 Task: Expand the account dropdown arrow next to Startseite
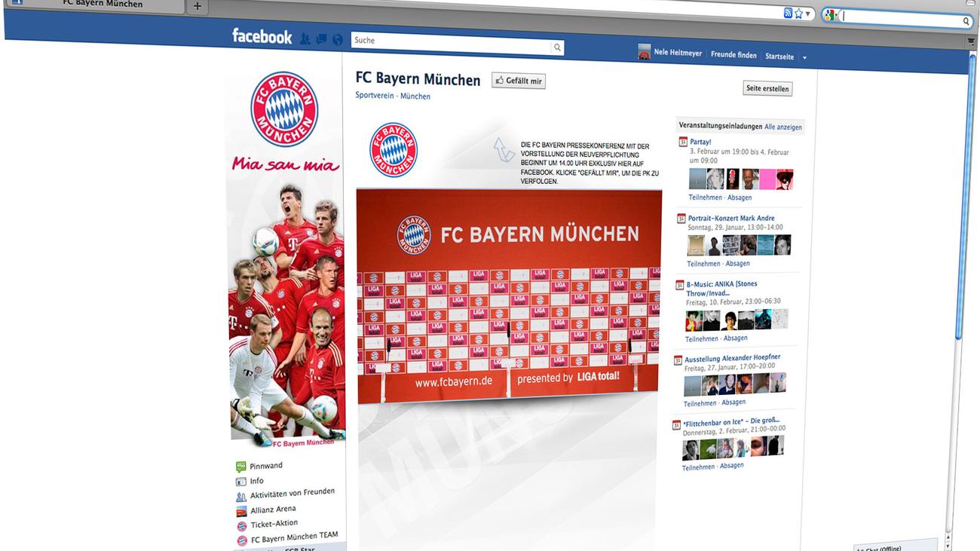pos(804,58)
